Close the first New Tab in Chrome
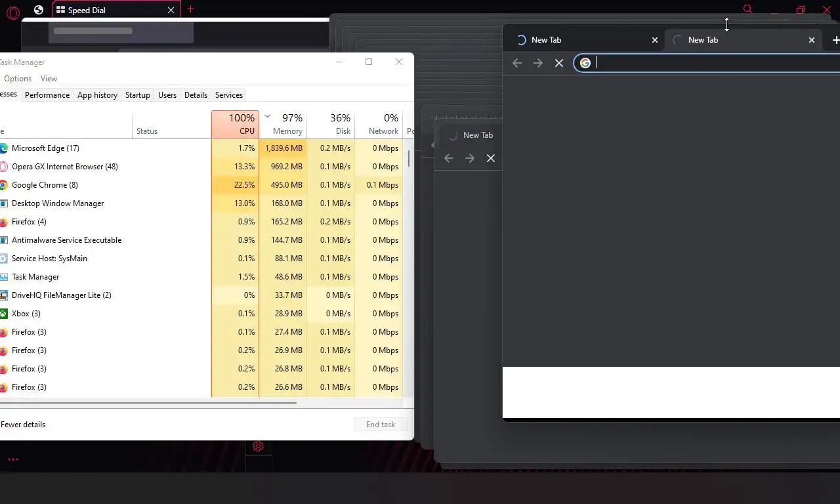The image size is (840, 504). [654, 40]
